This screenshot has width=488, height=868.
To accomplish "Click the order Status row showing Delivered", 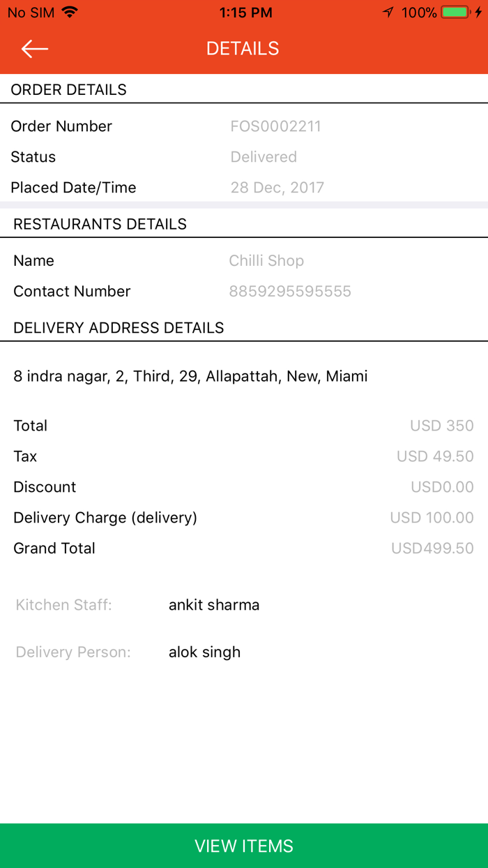I will click(264, 157).
